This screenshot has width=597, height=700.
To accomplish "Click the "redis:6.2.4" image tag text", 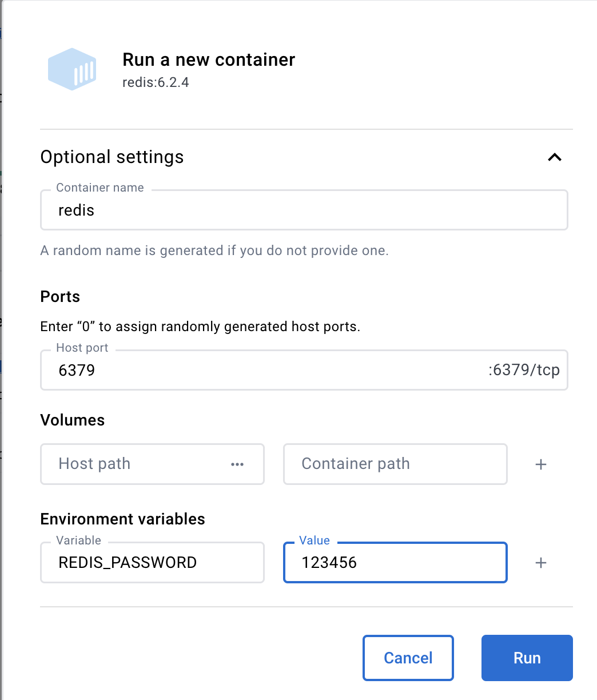I will coord(156,82).
